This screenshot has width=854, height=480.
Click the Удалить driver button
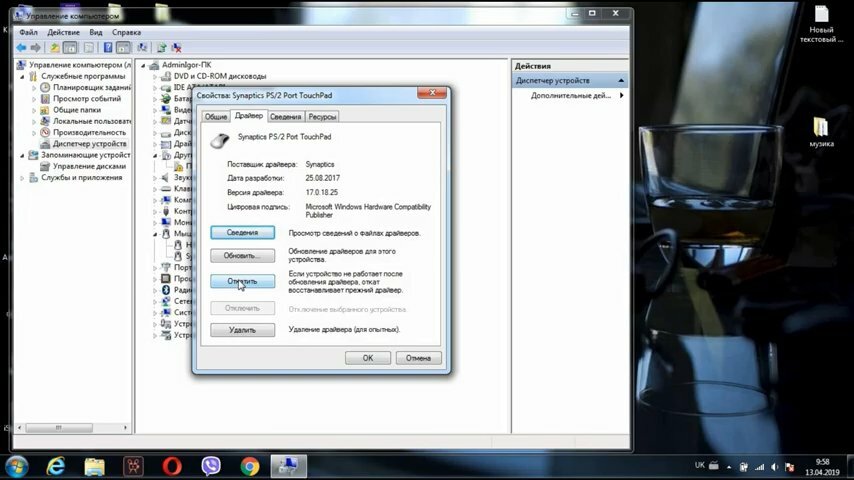242,330
